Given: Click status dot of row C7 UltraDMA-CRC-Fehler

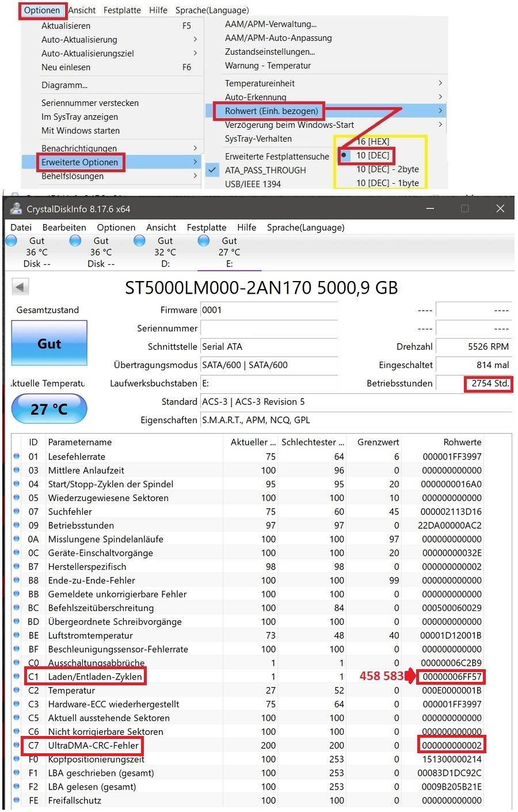Looking at the screenshot, I should [17, 746].
